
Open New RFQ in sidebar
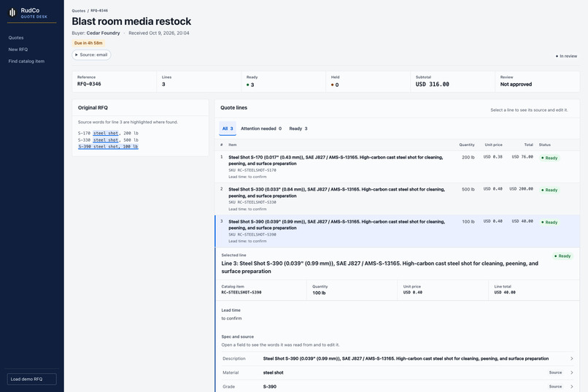(x=18, y=49)
